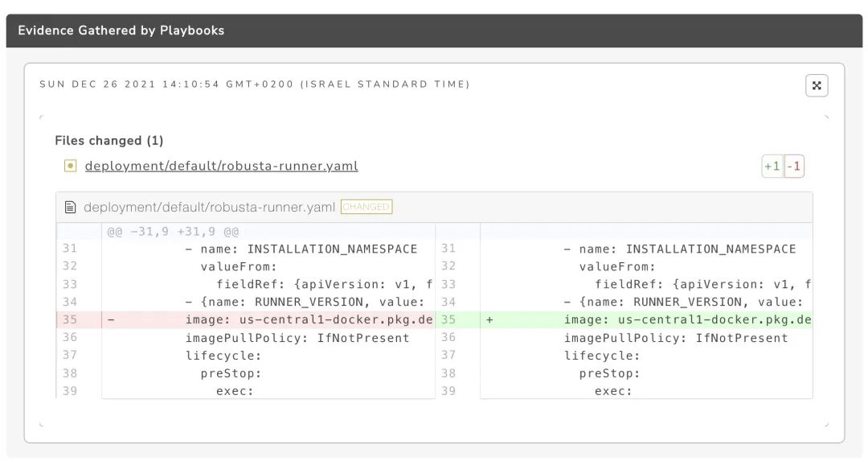Click the minus marker on deleted line
This screenshot has height=461, width=868.
[x=111, y=319]
